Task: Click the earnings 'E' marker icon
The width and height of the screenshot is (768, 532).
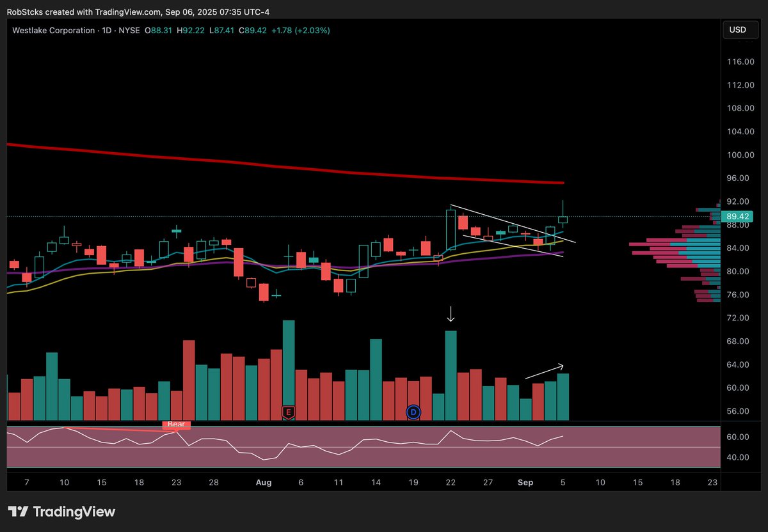Action: pyautogui.click(x=288, y=412)
